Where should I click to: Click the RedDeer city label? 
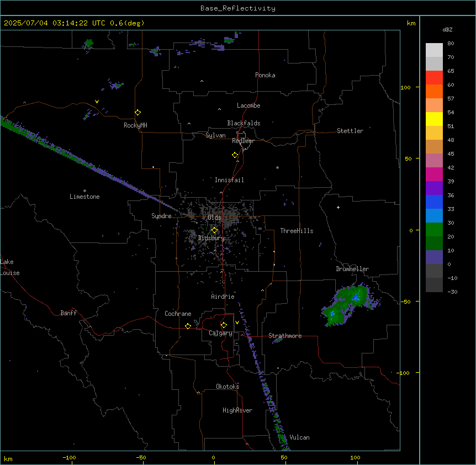click(x=243, y=141)
